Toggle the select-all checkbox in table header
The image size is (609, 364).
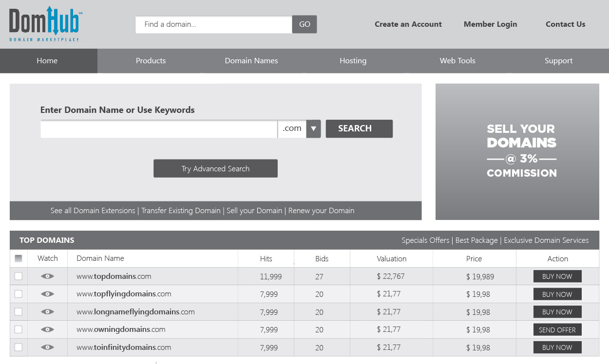pos(19,258)
